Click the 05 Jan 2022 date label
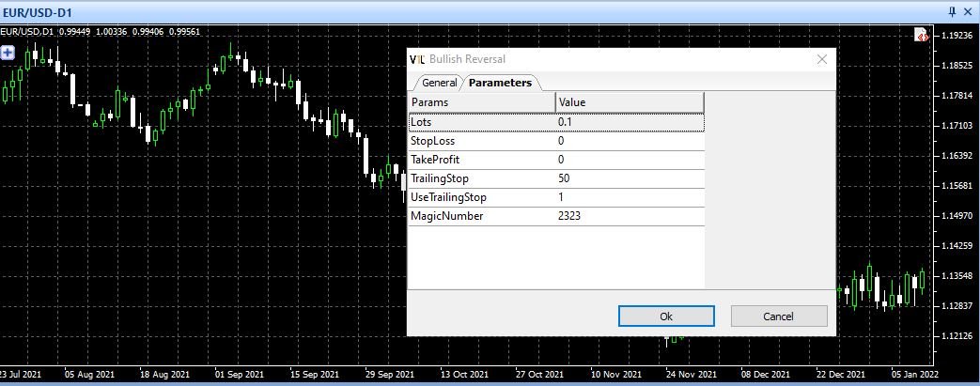This screenshot has width=980, height=386. tap(915, 374)
